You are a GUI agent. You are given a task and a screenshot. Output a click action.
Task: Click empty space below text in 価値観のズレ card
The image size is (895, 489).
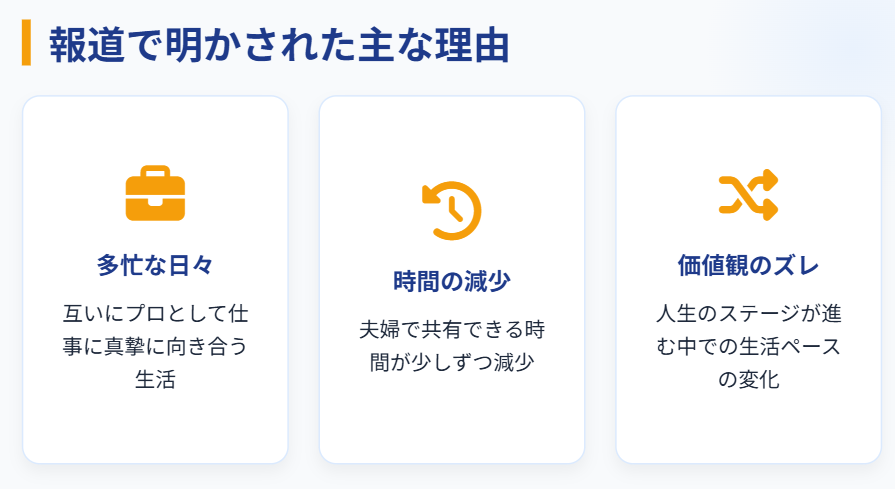[748, 430]
